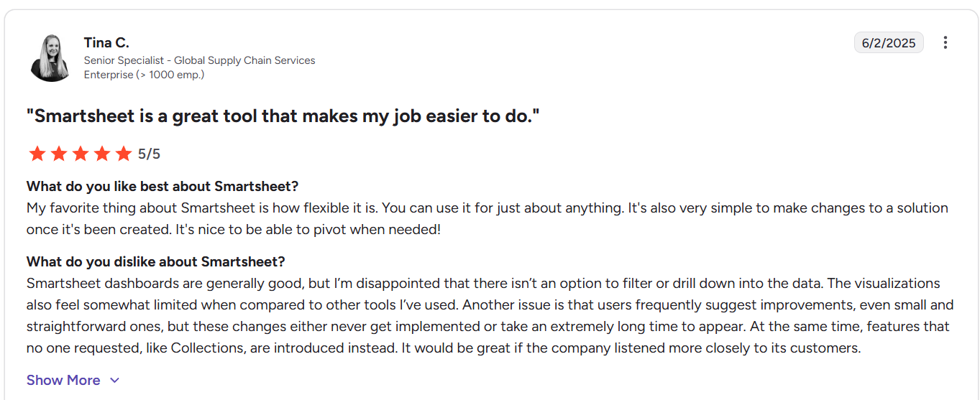Click the paragraph about Smartsheet flexibility
The width and height of the screenshot is (980, 400).
click(x=487, y=219)
